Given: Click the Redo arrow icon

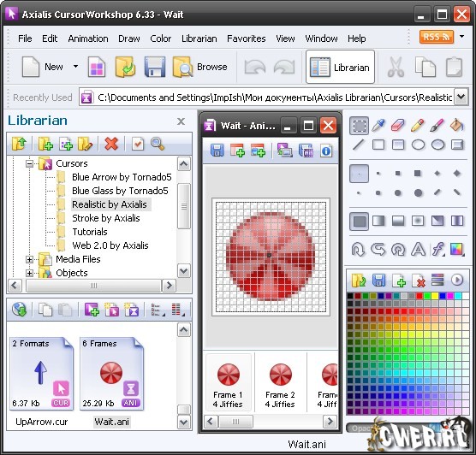Looking at the screenshot, I should (x=284, y=67).
